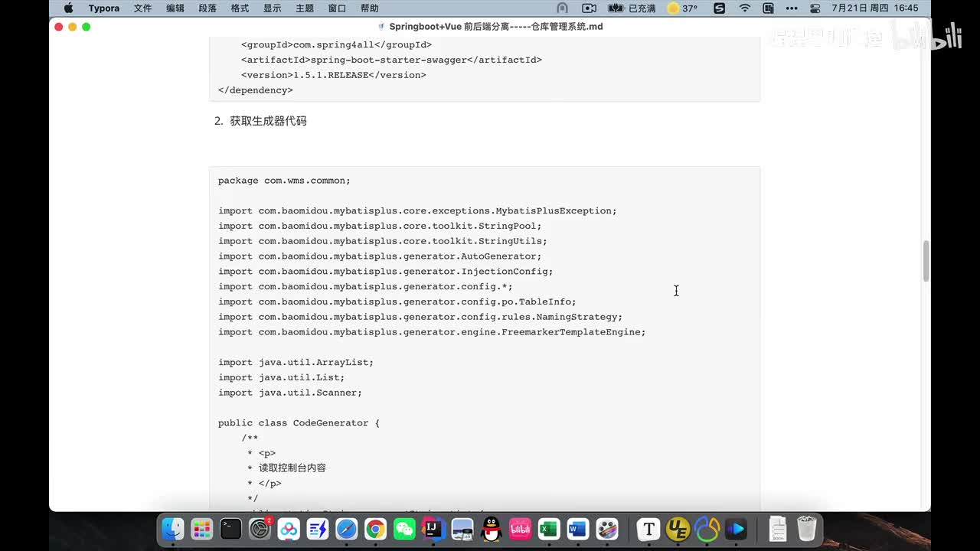Image resolution: width=980 pixels, height=551 pixels.
Task: Click the TableInfo import line
Action: (x=397, y=302)
